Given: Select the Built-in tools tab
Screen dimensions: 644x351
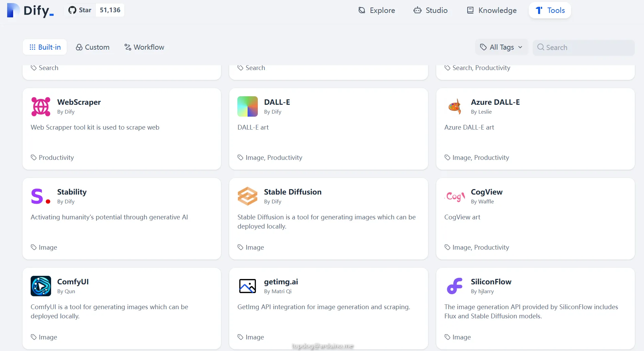Looking at the screenshot, I should click(45, 47).
